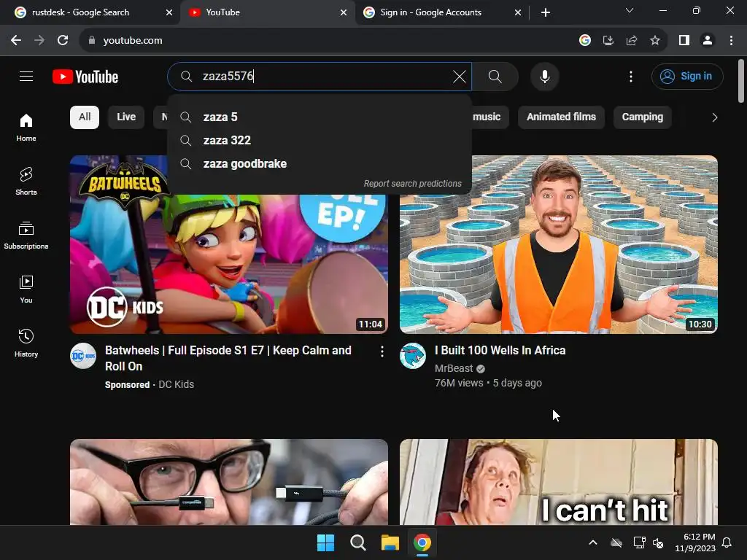This screenshot has width=747, height=560.
Task: Click the Google icon in address bar
Action: 584,41
